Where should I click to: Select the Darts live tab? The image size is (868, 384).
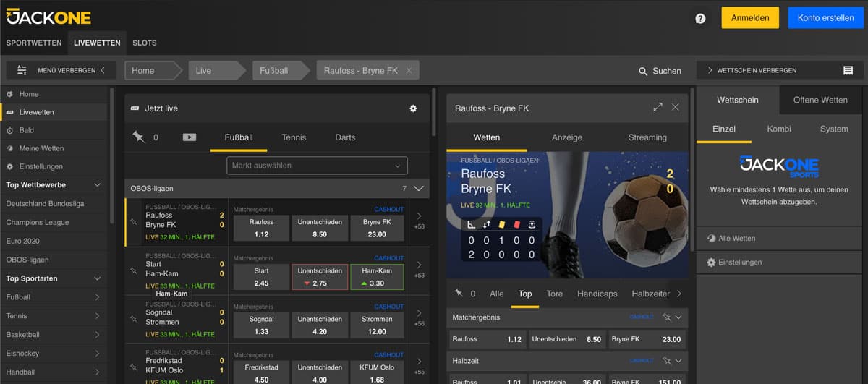345,137
